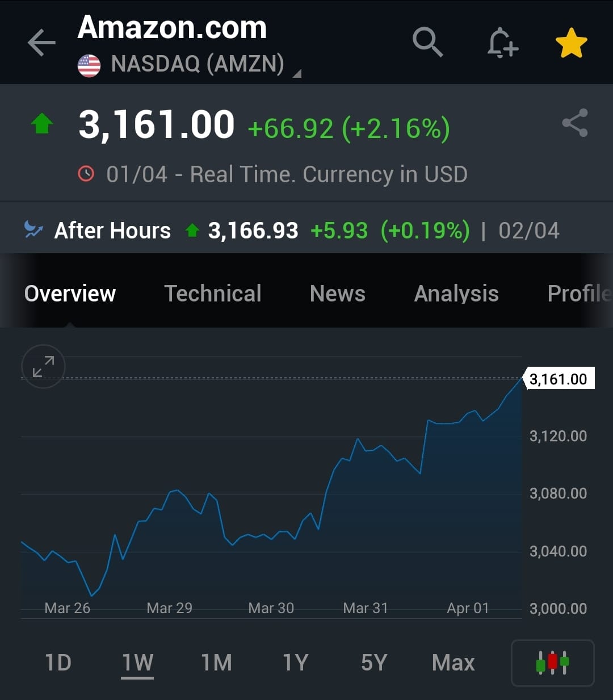Screen dimensions: 613x700
Task: Open the search magnifier icon
Action: (427, 41)
